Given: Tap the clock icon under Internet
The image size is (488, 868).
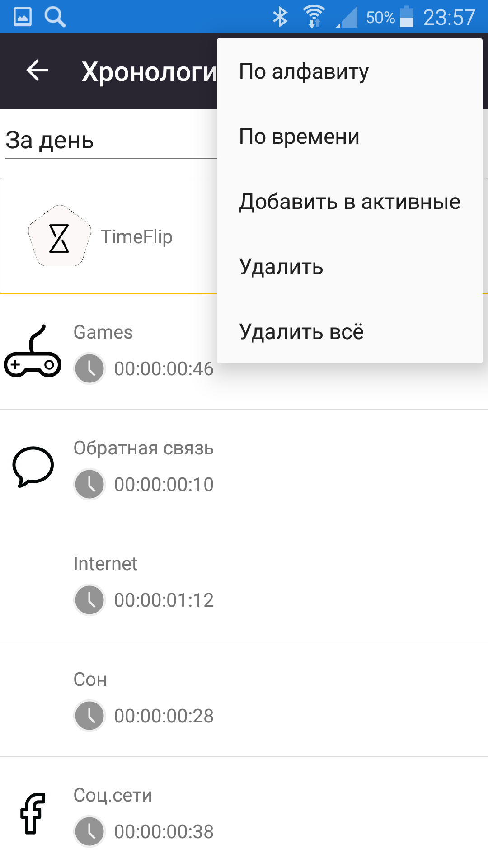Looking at the screenshot, I should point(89,600).
